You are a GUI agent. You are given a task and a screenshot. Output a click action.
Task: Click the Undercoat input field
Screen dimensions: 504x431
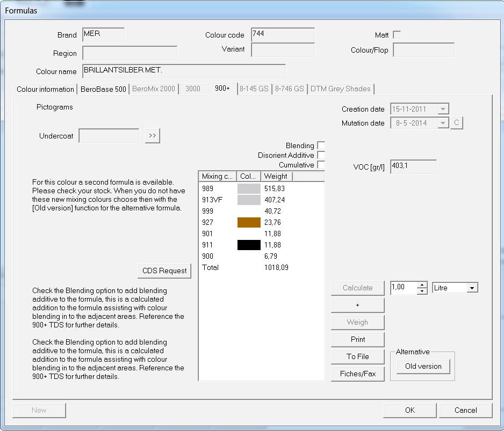point(109,136)
